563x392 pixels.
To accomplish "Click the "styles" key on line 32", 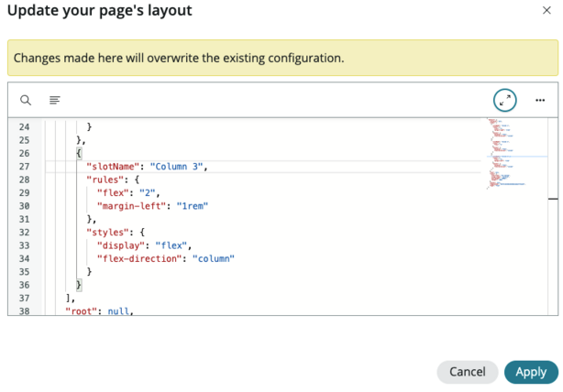I will pyautogui.click(x=107, y=233).
